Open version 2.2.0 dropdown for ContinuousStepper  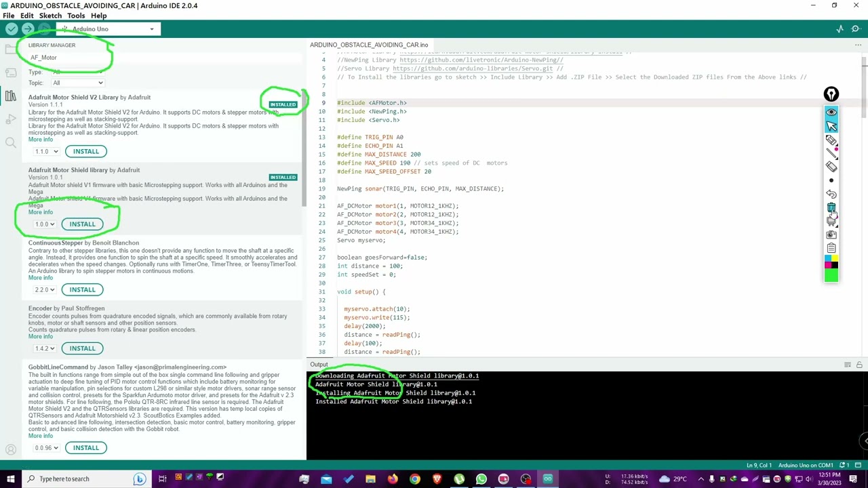pyautogui.click(x=44, y=290)
